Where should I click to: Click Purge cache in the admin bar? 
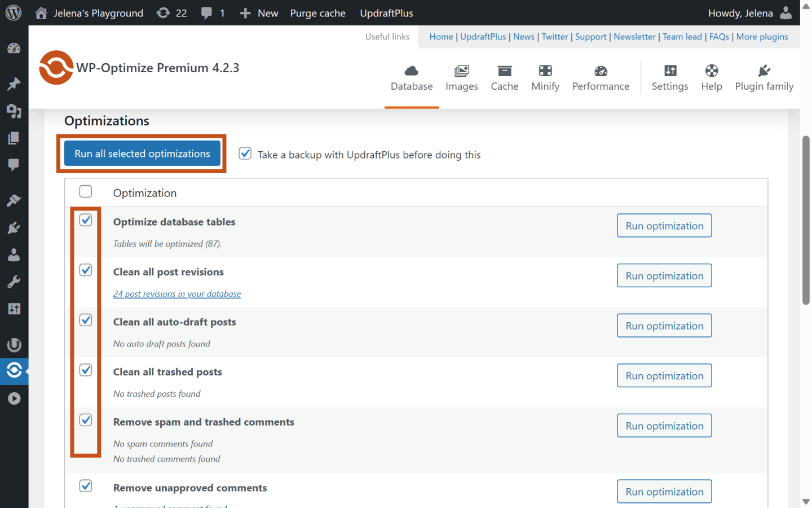(x=317, y=12)
